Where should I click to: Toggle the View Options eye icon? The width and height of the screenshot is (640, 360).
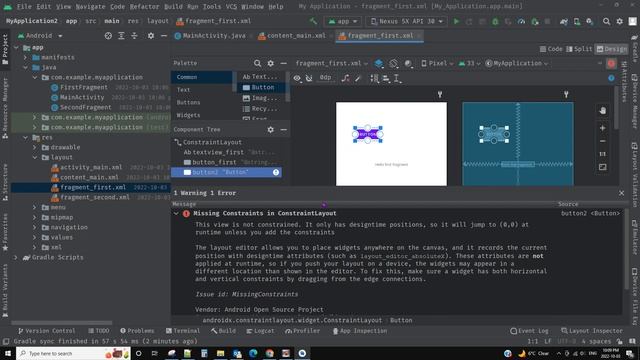pyautogui.click(x=297, y=78)
